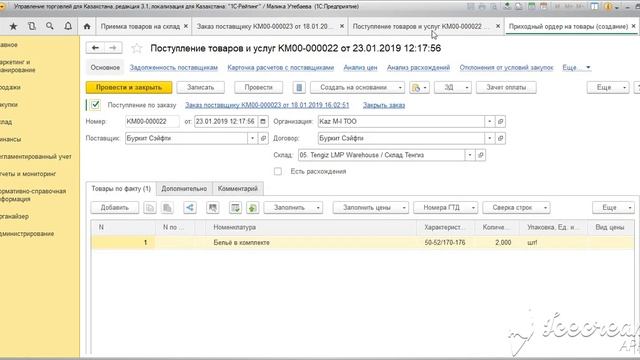Viewport: 640px width, 360px height.
Task: Click the 'Провести' button
Action: [x=258, y=87]
